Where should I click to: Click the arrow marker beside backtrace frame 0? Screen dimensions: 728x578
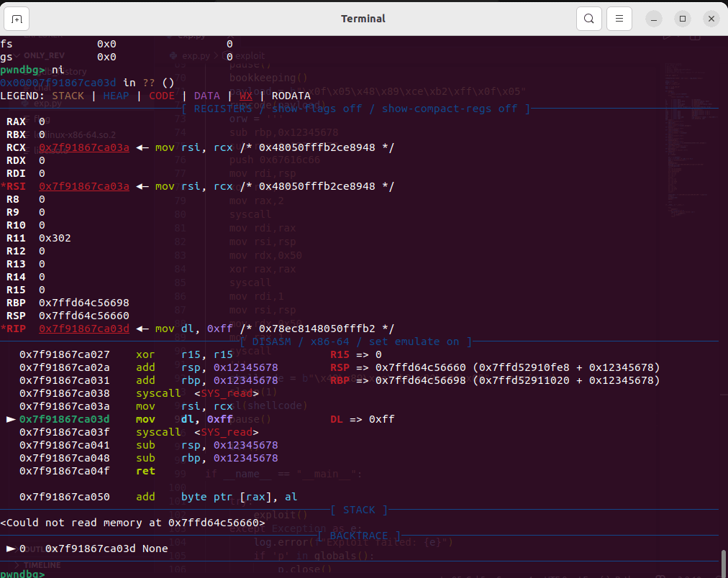(10, 549)
